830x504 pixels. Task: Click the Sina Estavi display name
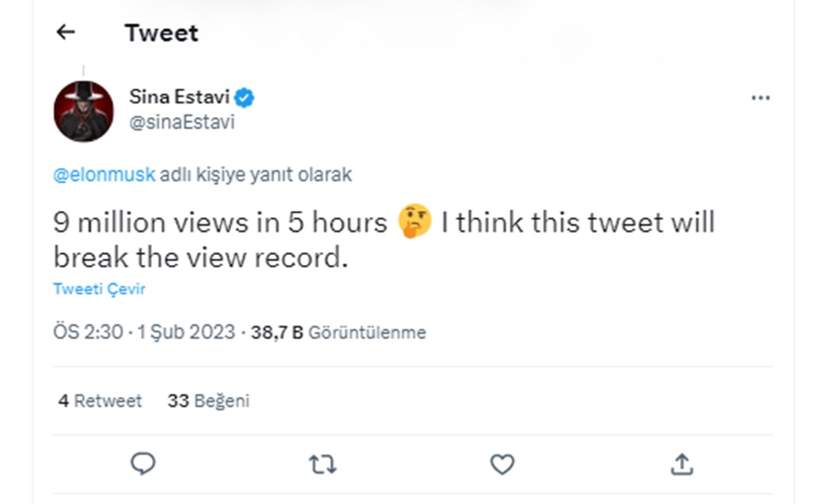click(180, 97)
